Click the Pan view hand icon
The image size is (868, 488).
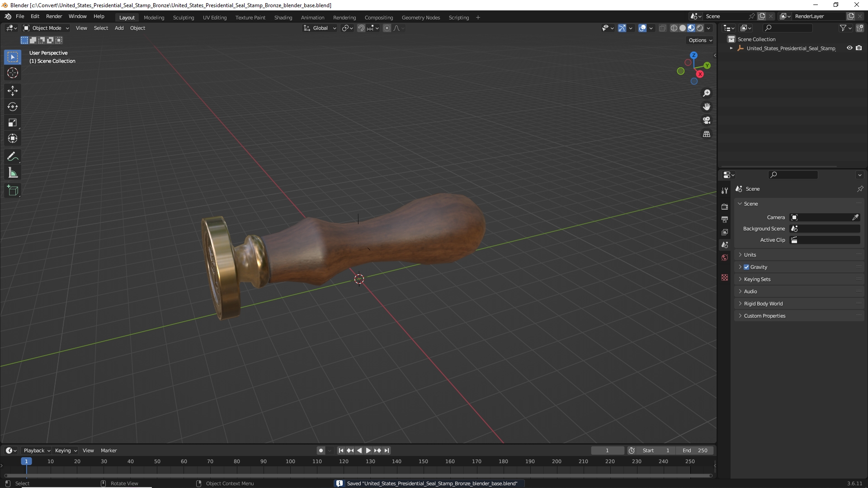(x=707, y=107)
